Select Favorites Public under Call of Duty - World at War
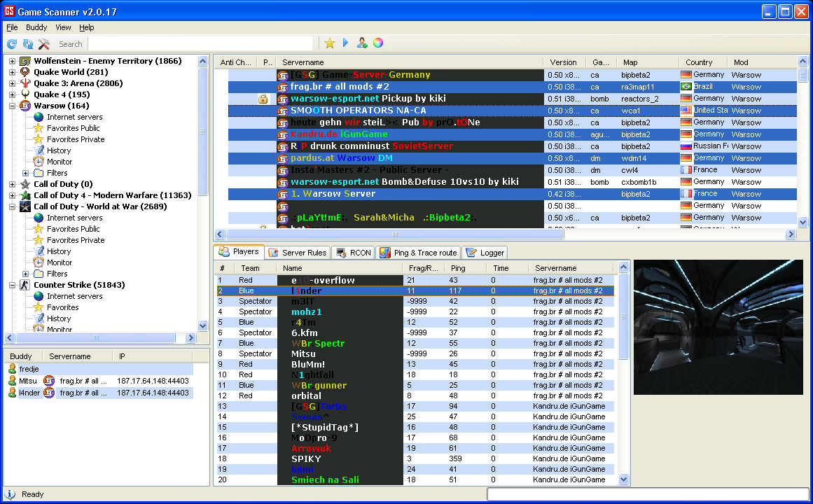 click(x=73, y=229)
